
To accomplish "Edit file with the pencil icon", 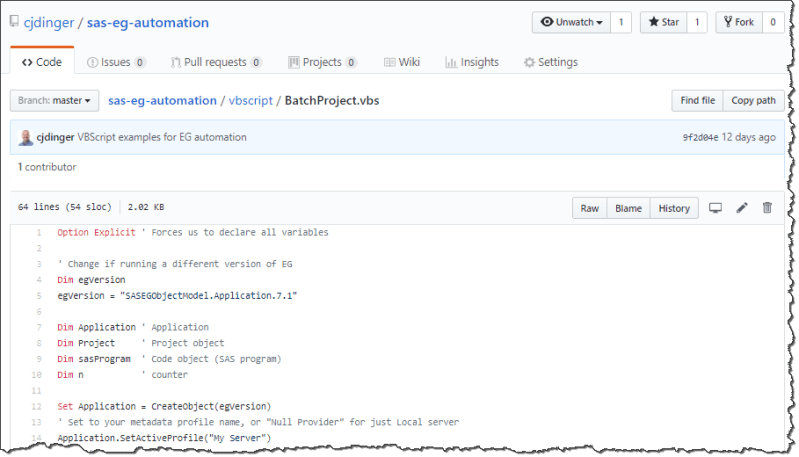I will tap(742, 208).
